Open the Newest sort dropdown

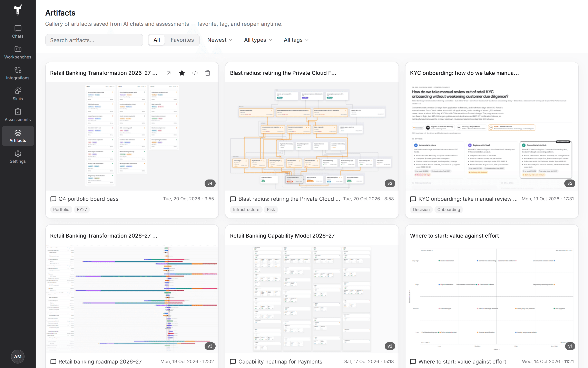[x=220, y=40]
